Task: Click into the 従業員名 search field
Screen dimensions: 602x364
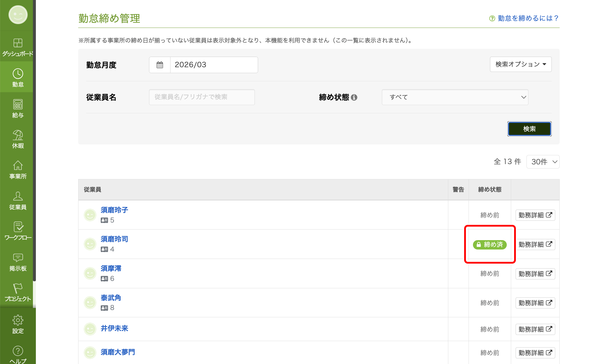Action: (x=202, y=97)
